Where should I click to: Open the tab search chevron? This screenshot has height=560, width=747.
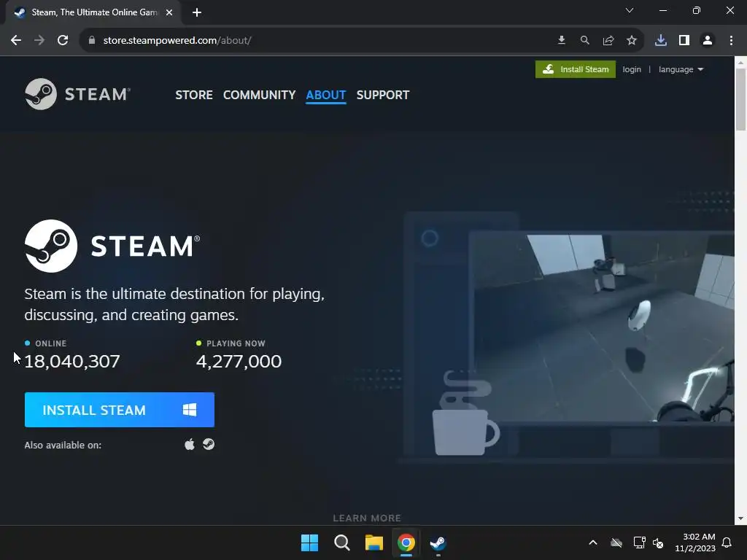tap(630, 10)
